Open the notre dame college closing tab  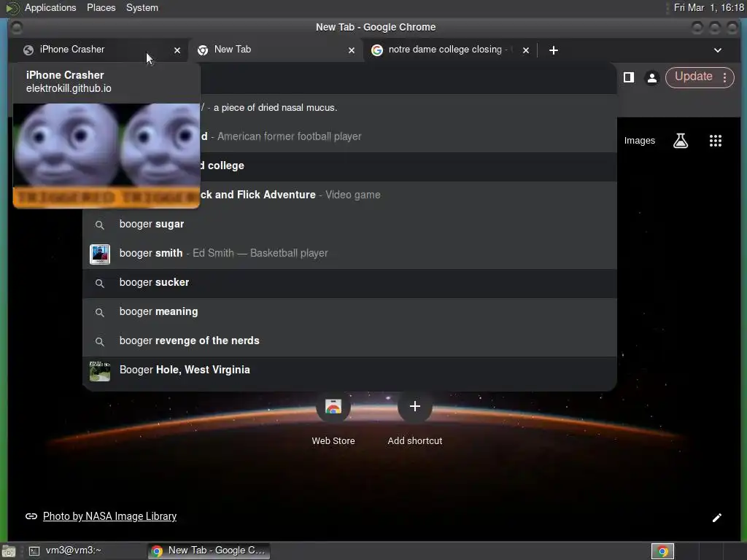448,50
